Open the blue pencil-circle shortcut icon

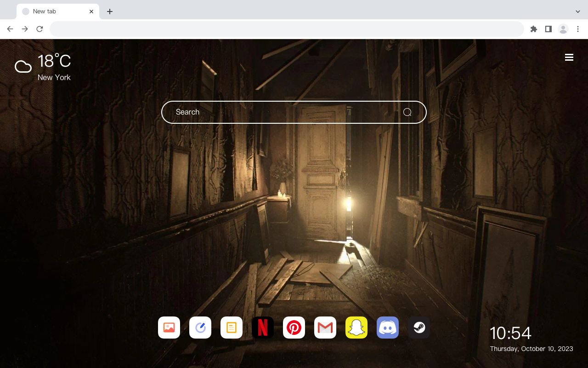tap(200, 328)
